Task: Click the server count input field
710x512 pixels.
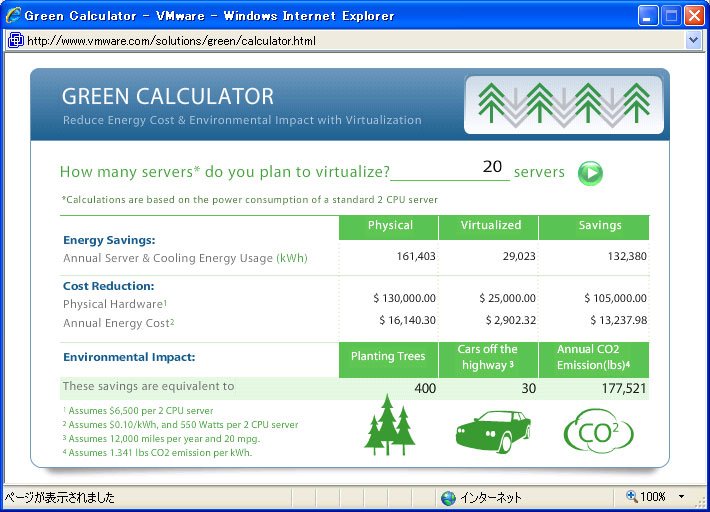Action: pos(450,169)
